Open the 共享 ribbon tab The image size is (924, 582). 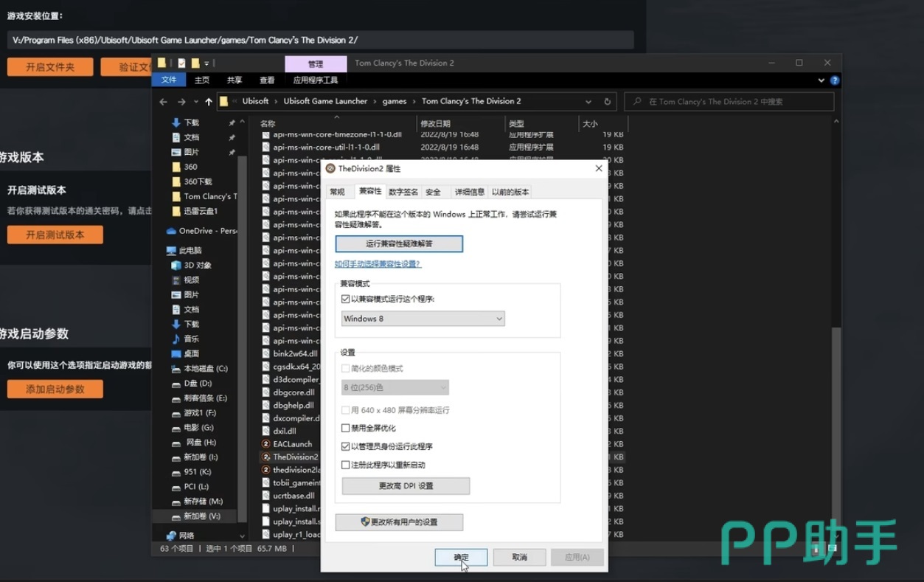pos(235,80)
